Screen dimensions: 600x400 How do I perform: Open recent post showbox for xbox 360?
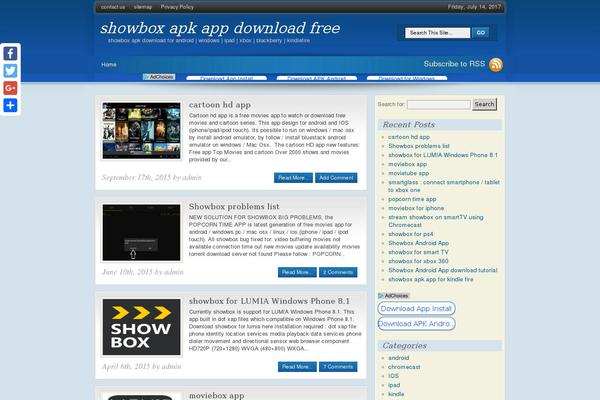point(418,261)
